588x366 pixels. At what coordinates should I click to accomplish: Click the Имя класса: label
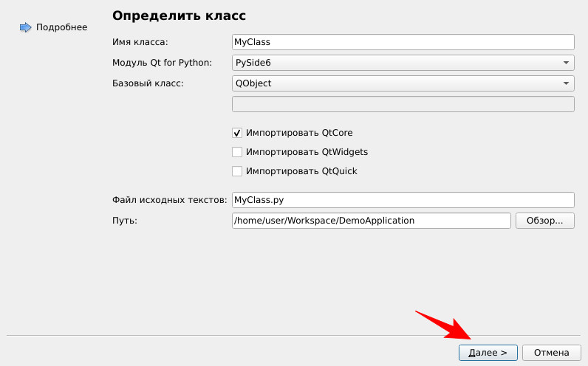tap(140, 42)
